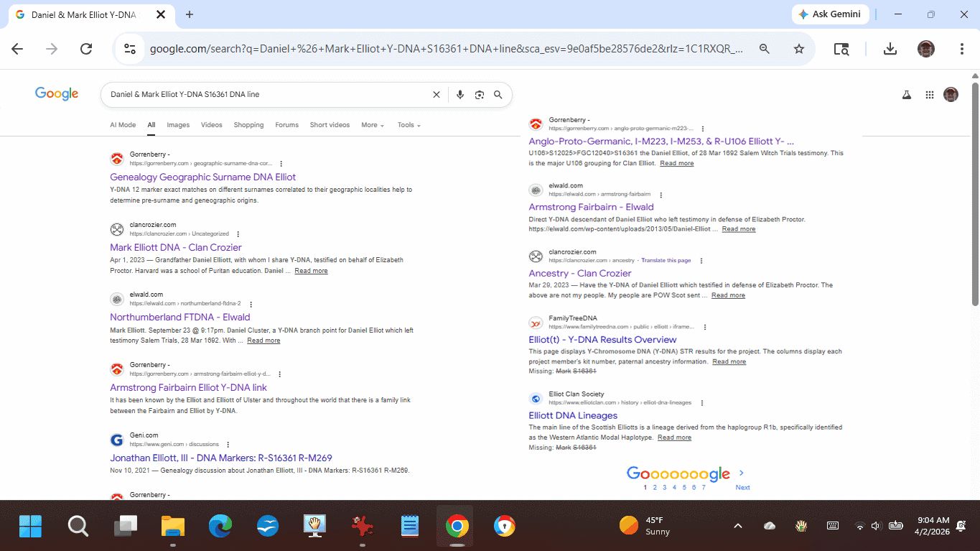The height and width of the screenshot is (551, 980).
Task: Open Chrome downloads panel
Action: tap(890, 49)
